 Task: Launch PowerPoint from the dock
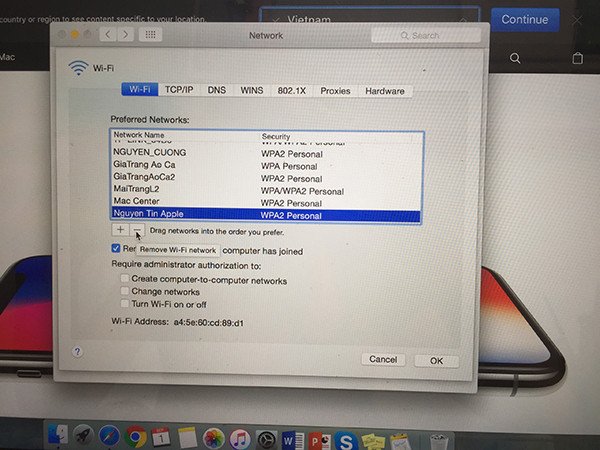[x=320, y=441]
